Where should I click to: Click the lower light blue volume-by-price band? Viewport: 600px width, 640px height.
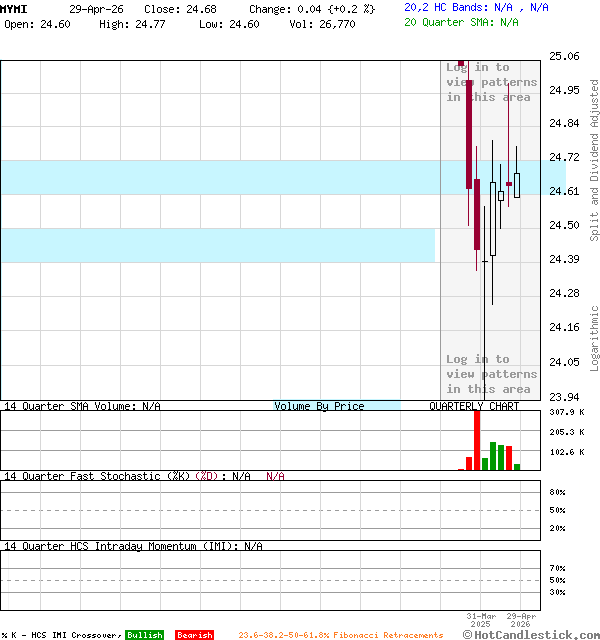pos(217,245)
